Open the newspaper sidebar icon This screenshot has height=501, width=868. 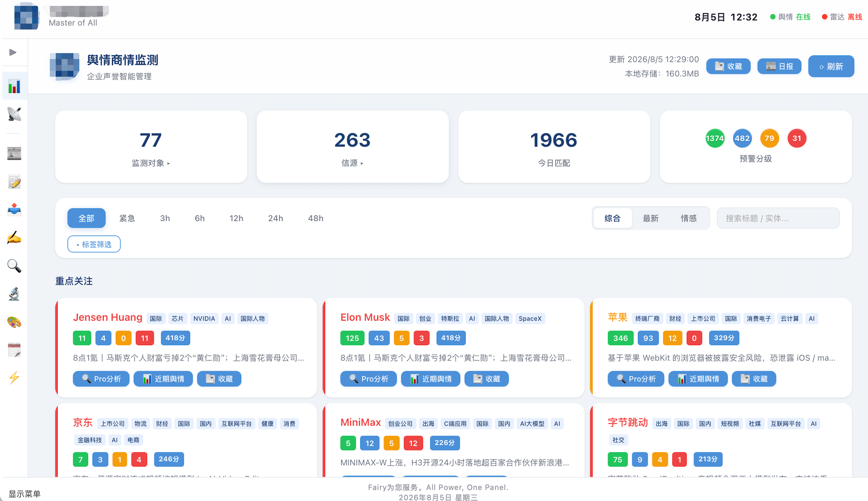(x=14, y=153)
